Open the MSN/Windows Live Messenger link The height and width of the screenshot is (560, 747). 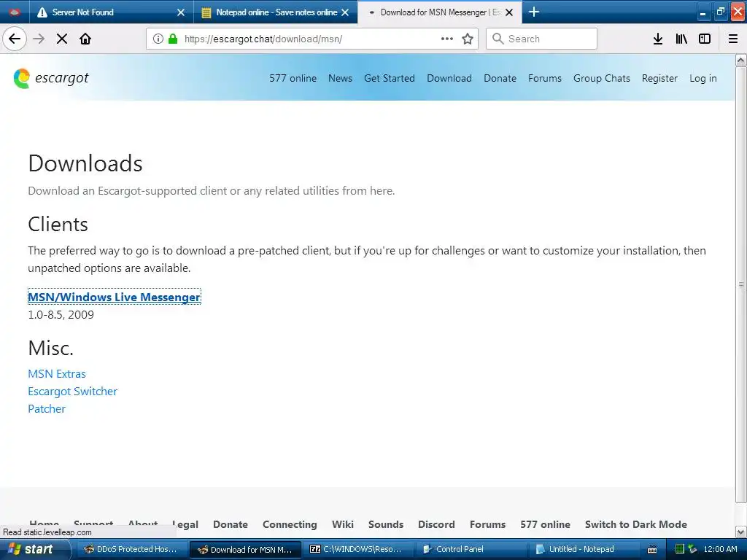pos(114,297)
